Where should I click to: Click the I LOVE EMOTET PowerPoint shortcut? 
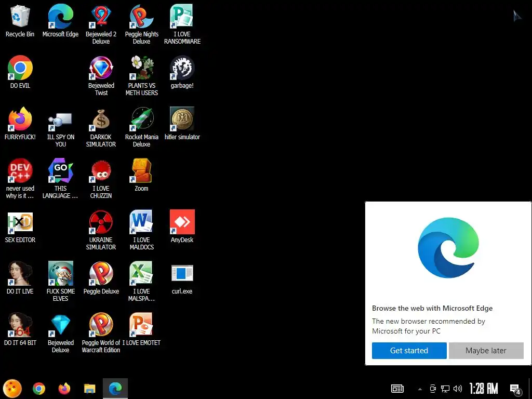click(141, 329)
